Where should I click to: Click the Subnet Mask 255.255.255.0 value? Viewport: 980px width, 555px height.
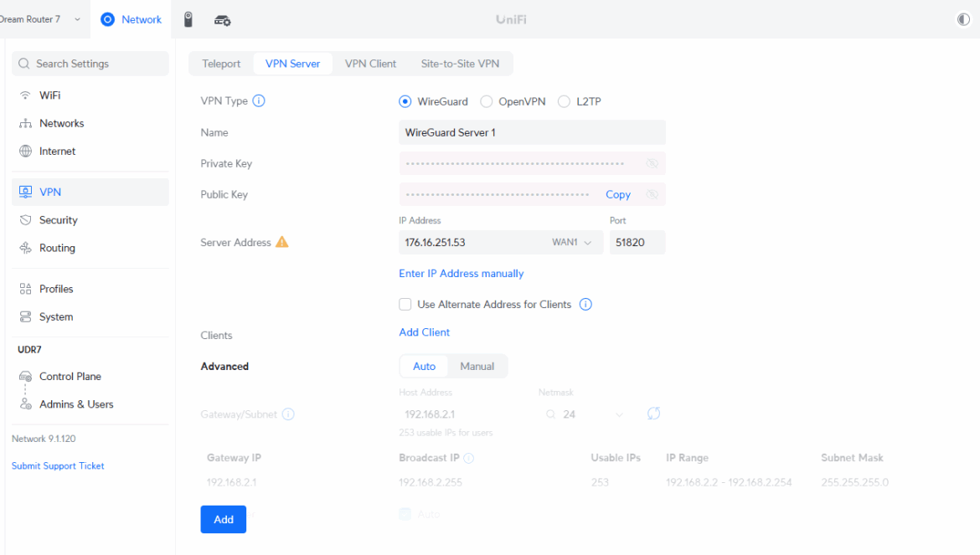coord(854,482)
